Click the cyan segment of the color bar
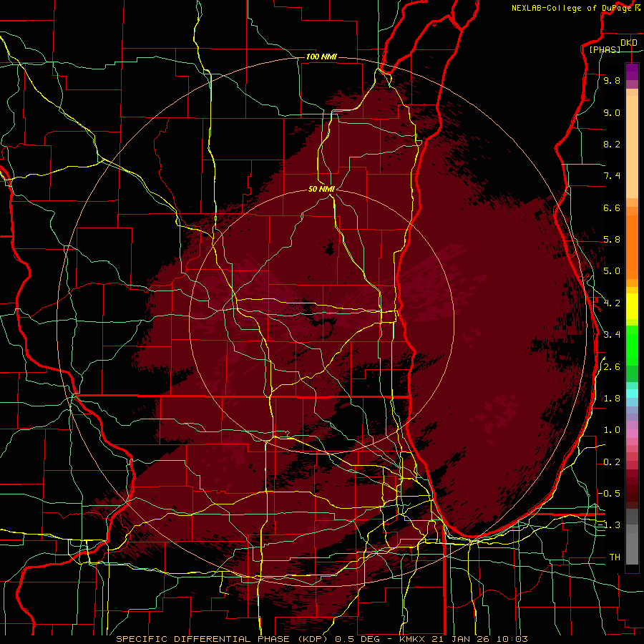The image size is (644, 644). coord(632,394)
